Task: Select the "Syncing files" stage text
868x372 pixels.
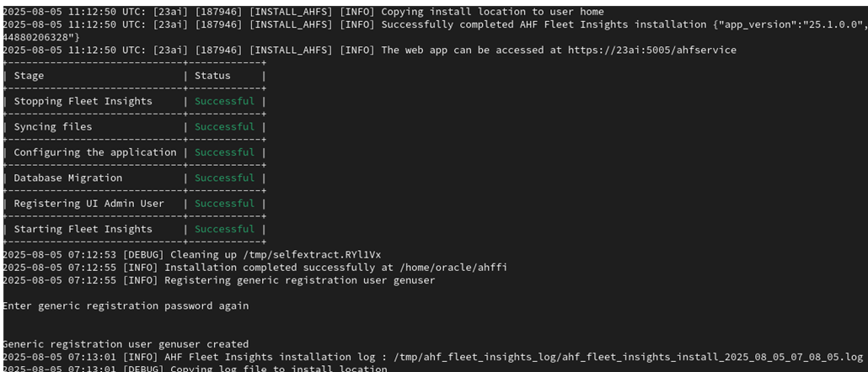Action: 53,127
